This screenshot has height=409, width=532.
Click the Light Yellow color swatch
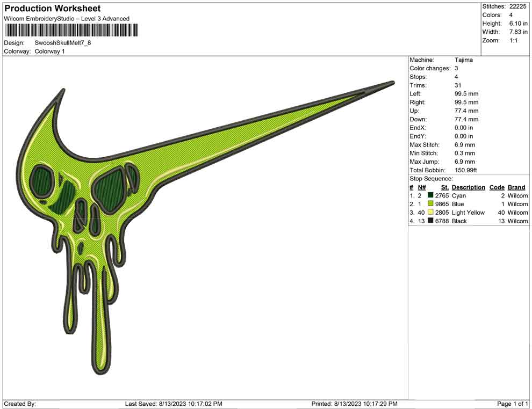pos(430,212)
